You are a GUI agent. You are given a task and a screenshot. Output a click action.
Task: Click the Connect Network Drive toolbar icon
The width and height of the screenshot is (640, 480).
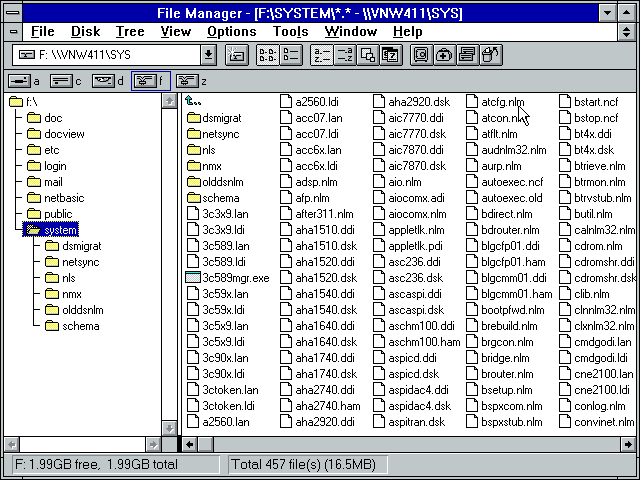pos(237,55)
